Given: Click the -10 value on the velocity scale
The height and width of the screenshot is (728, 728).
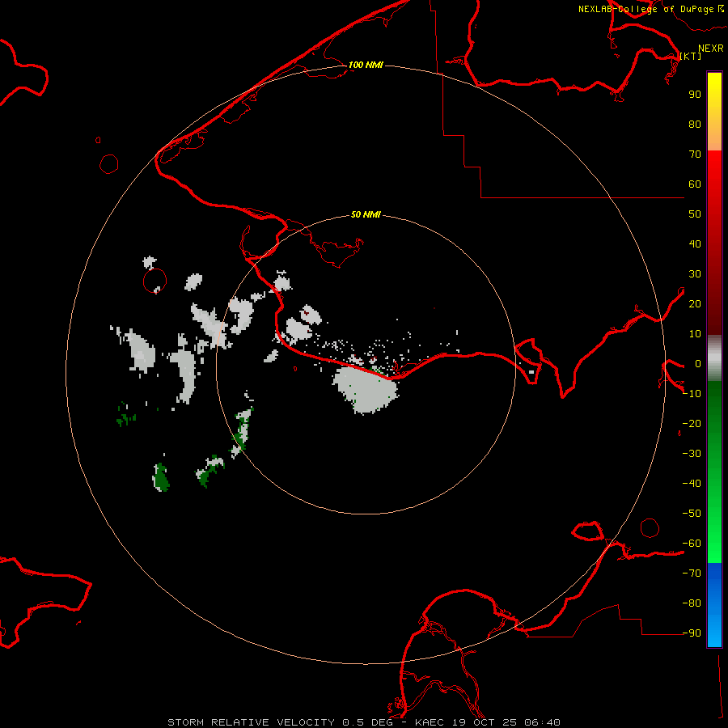Looking at the screenshot, I should pos(692,394).
